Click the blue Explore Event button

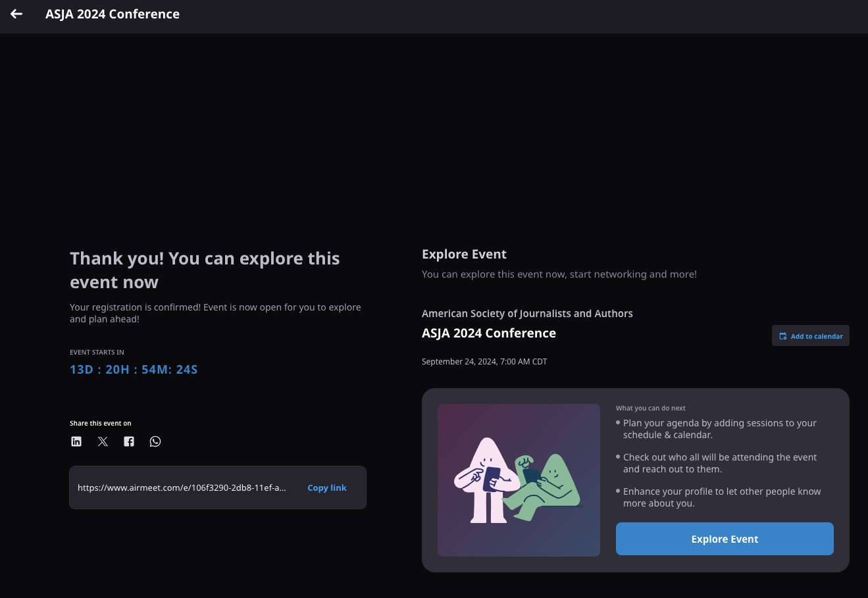(725, 539)
